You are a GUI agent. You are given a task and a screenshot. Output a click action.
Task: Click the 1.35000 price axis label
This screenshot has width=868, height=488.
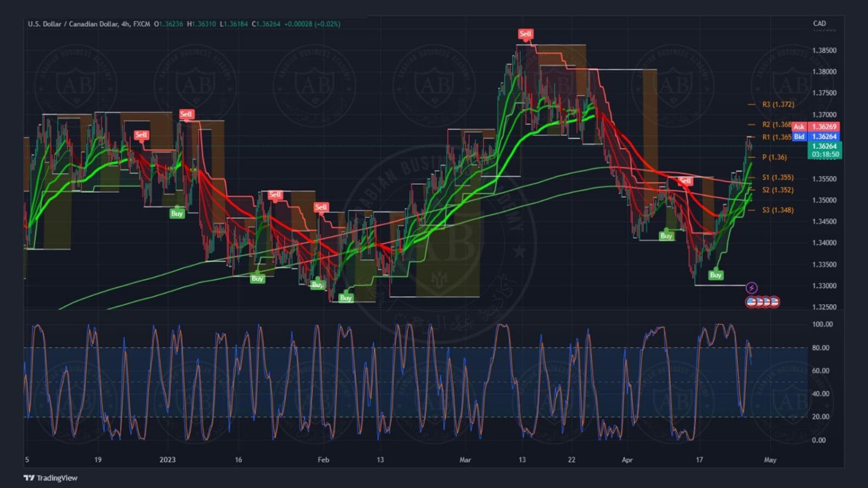point(824,201)
